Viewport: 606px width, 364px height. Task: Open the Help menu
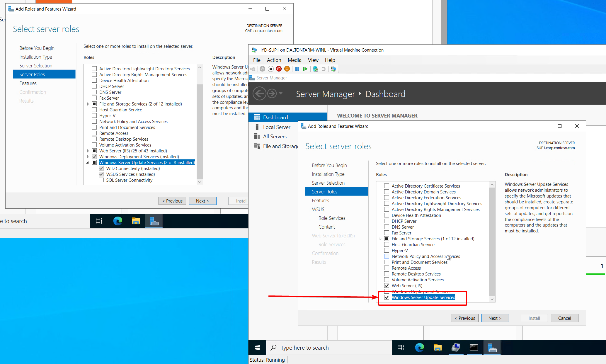(330, 60)
